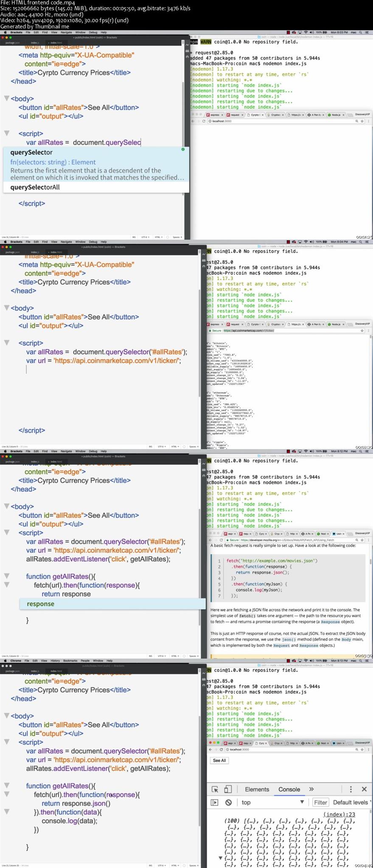Open the (index):23 source link
The width and height of the screenshot is (373, 868).
[339, 814]
